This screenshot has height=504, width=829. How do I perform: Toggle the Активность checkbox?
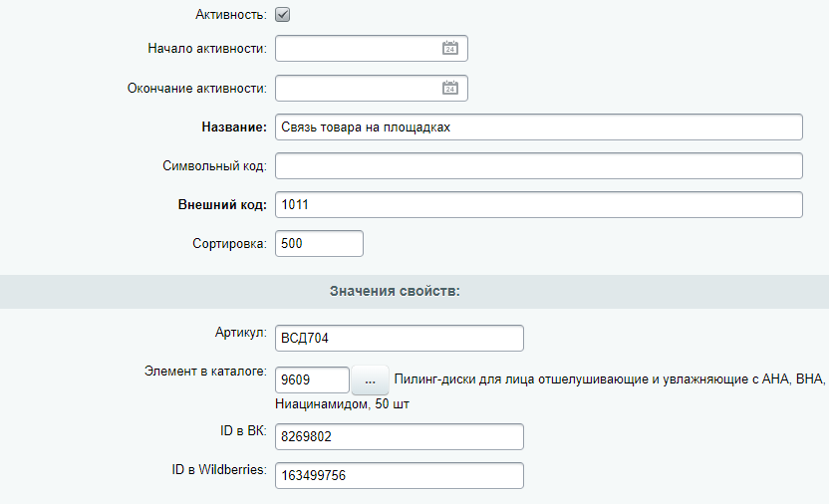click(283, 15)
